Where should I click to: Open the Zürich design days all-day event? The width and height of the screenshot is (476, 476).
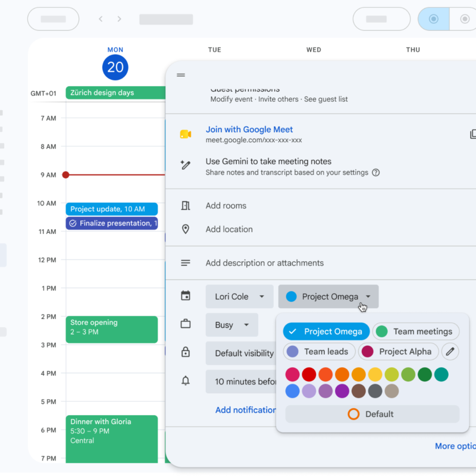[x=115, y=93]
